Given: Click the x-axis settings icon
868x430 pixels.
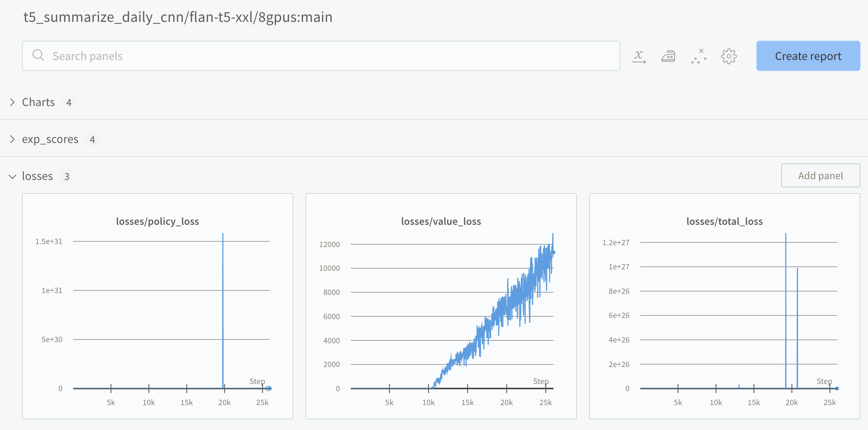Looking at the screenshot, I should click(639, 56).
